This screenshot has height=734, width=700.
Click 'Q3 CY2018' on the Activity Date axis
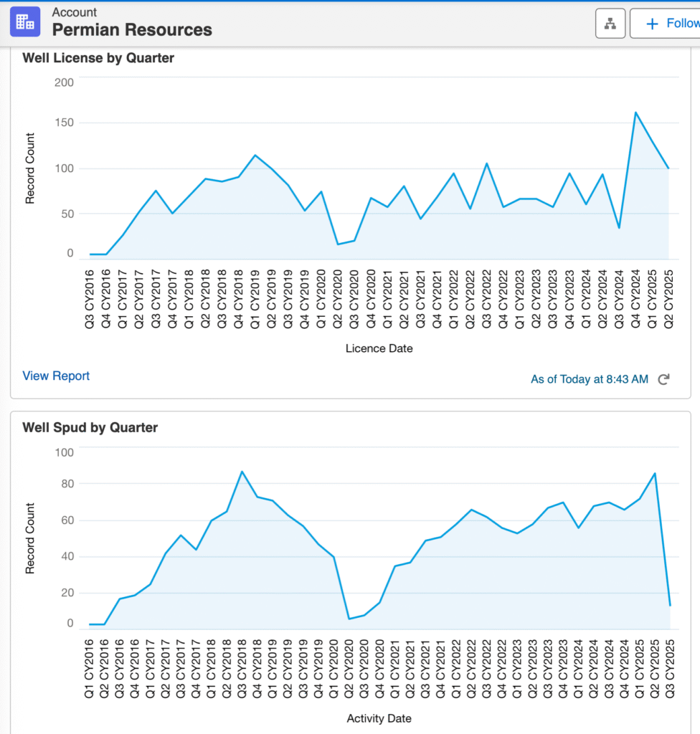242,669
